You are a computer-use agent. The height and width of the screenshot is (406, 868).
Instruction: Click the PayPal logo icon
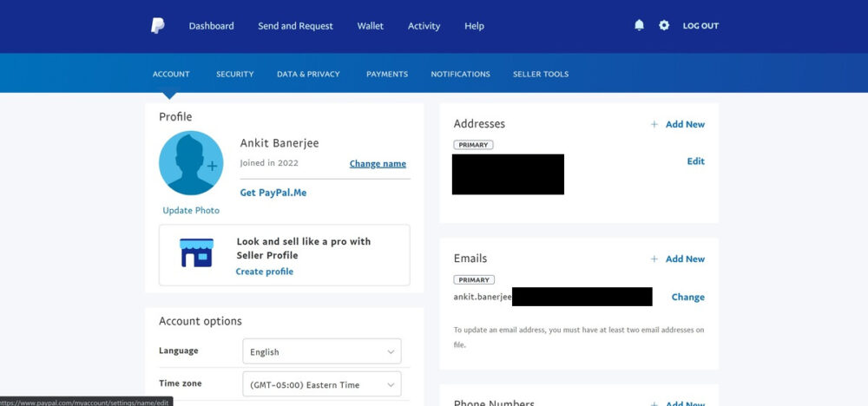coord(157,26)
